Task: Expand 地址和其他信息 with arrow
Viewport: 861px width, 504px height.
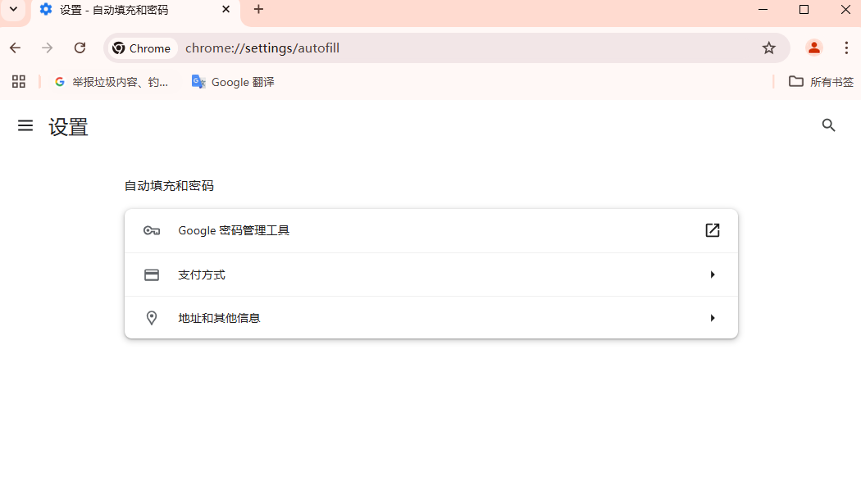Action: pos(713,318)
